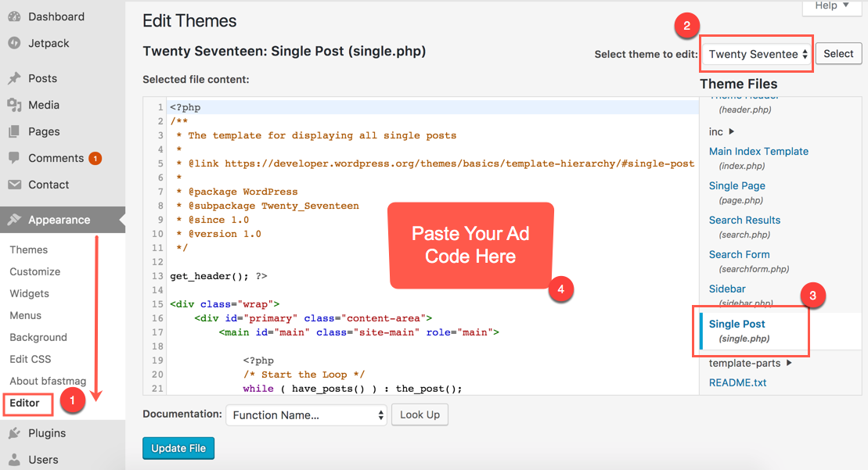Viewport: 868px width, 470px height.
Task: Click the Comments speech bubble icon
Action: tap(14, 158)
